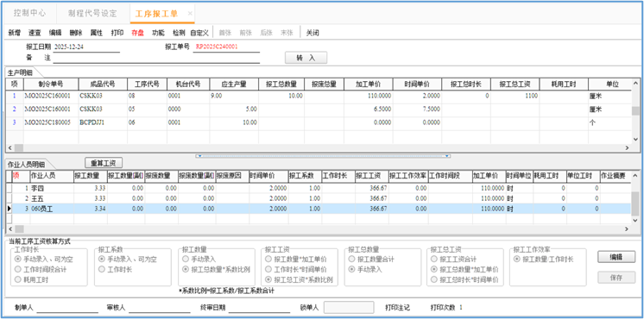
Task: Open 属性 from the toolbar
Action: [97, 34]
